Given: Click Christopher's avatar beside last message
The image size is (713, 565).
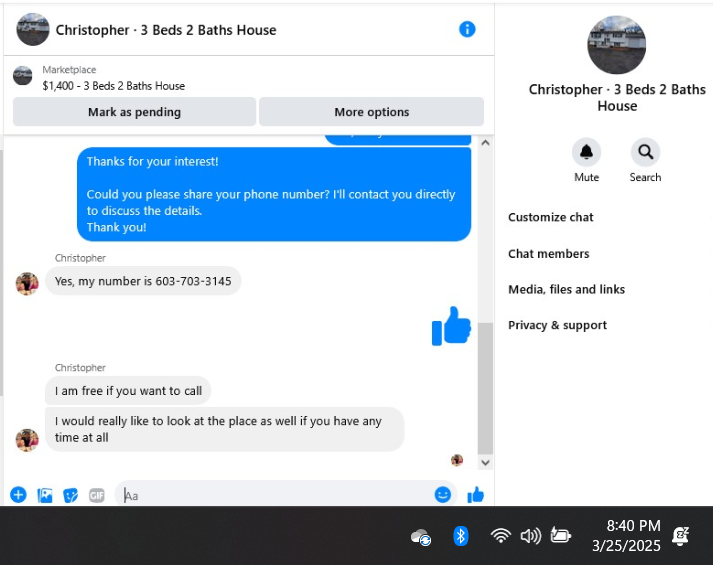Looking at the screenshot, I should pyautogui.click(x=27, y=440).
